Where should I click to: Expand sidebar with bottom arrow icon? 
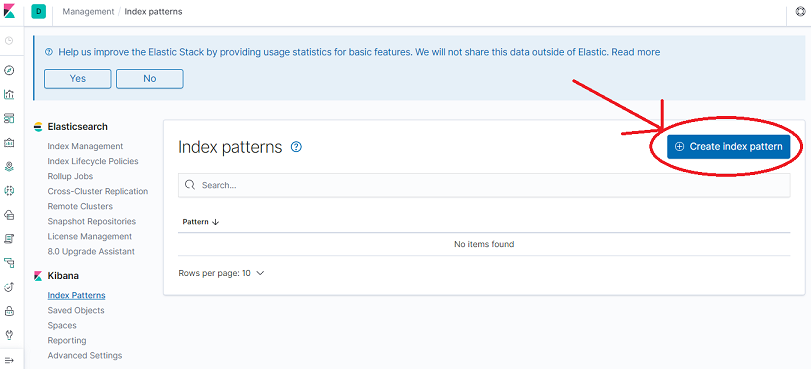click(x=9, y=360)
